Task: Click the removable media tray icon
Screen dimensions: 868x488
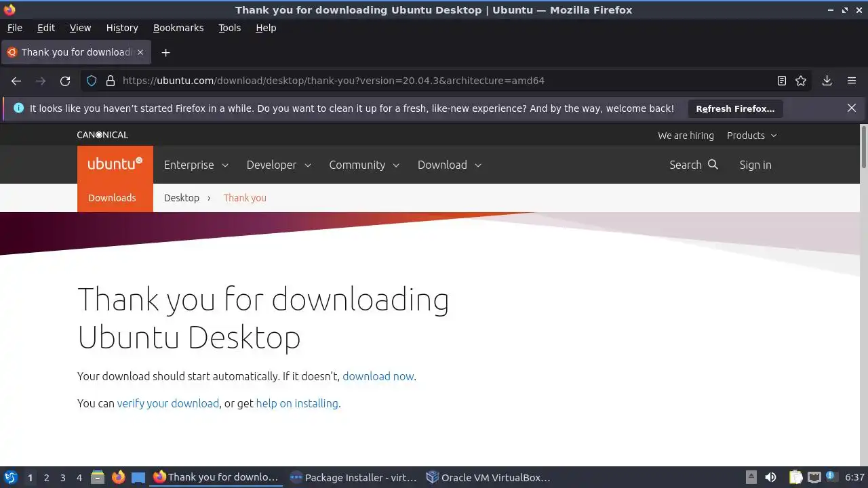Action: pyautogui.click(x=751, y=477)
